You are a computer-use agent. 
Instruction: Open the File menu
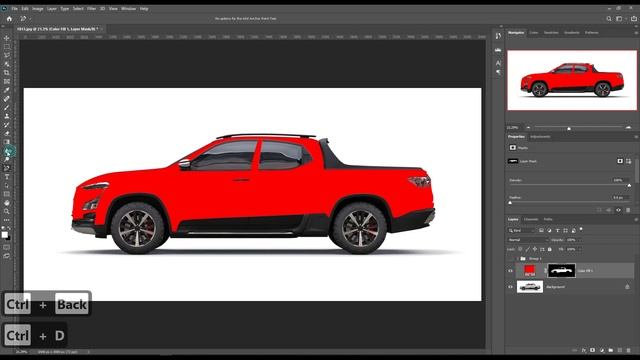point(14,9)
